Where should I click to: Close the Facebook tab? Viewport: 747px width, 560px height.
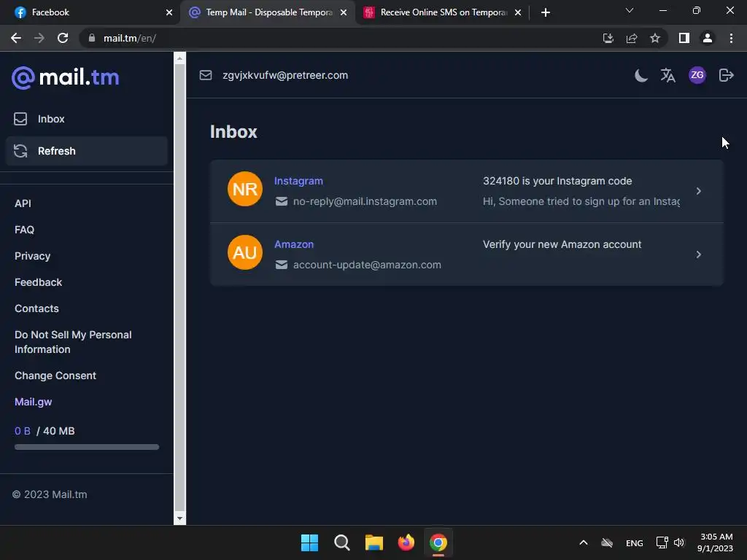coord(169,12)
